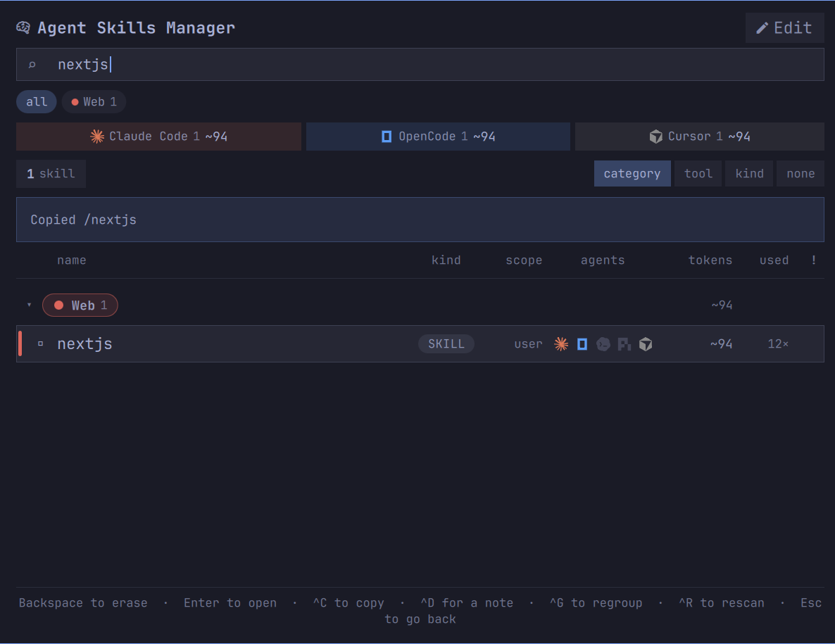The height and width of the screenshot is (644, 835).
Task: Click OpenCode square icon in filter bar
Action: (x=387, y=137)
